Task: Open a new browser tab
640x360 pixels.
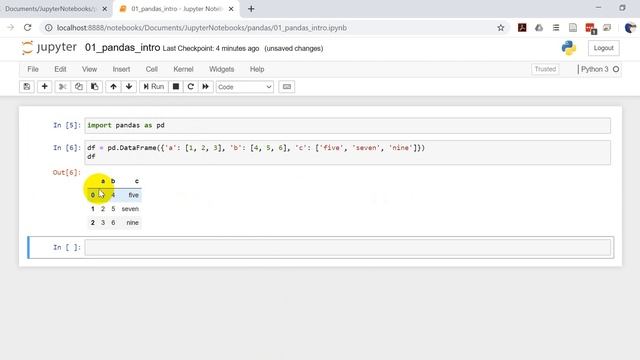Action: coord(251,9)
